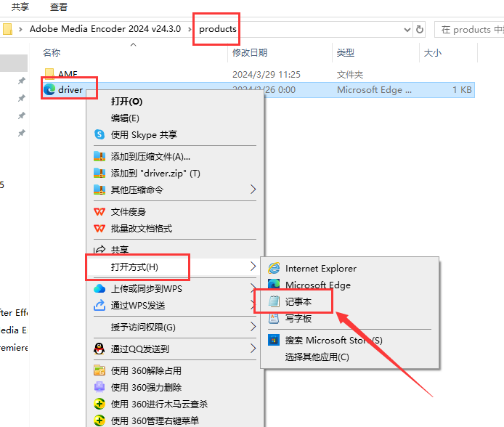Click the search products input field
This screenshot has width=504, height=427.
tap(469, 30)
